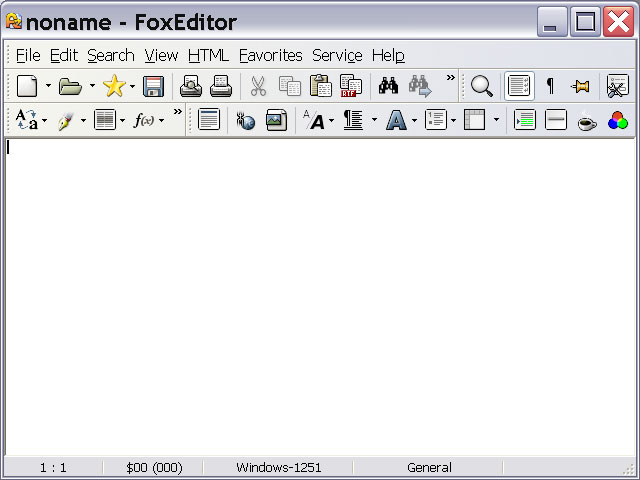640x480 pixels.
Task: Insert a horizontal rule line icon
Action: pos(556,120)
